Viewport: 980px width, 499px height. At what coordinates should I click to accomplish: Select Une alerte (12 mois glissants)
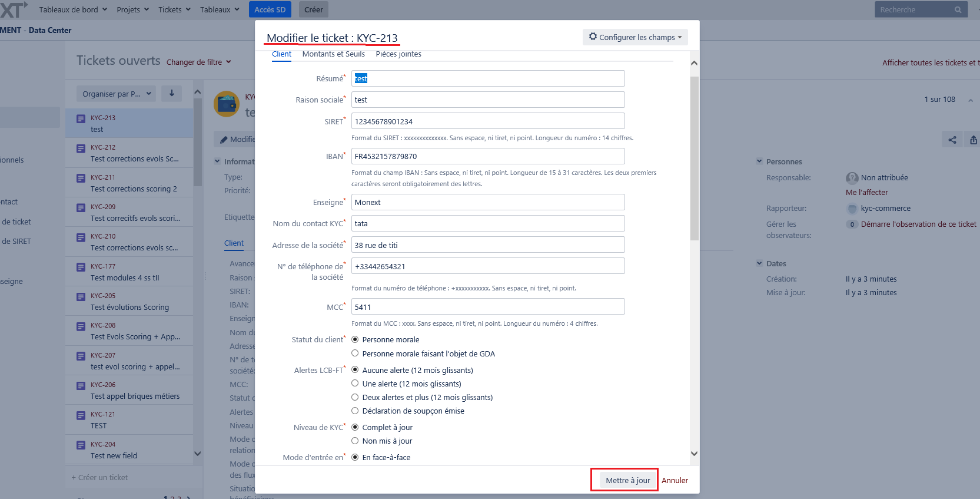click(355, 384)
